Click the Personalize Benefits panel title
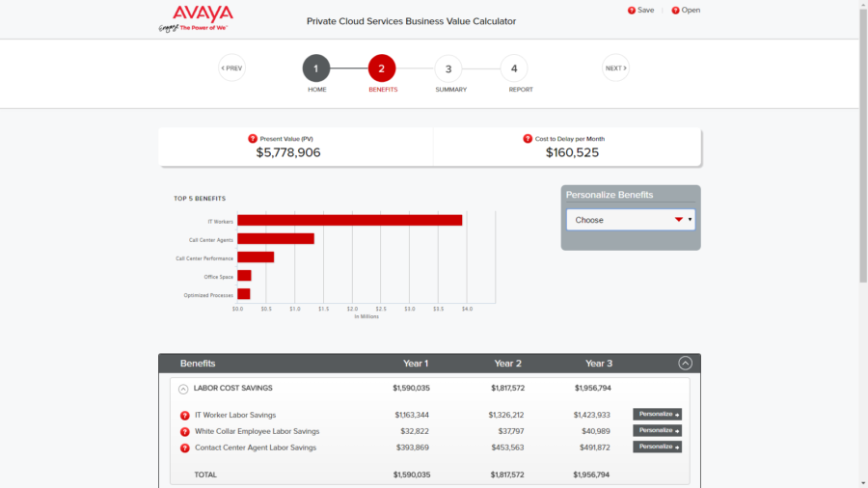 coord(610,195)
